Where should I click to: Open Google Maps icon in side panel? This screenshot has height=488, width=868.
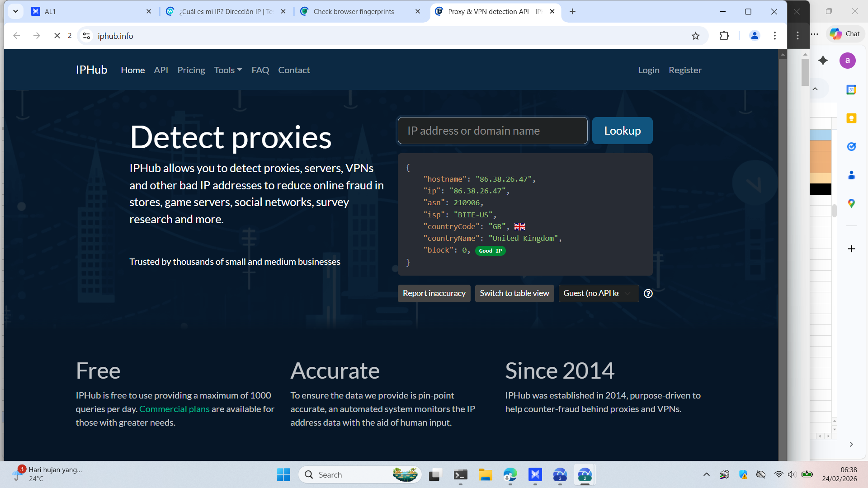coord(851,203)
